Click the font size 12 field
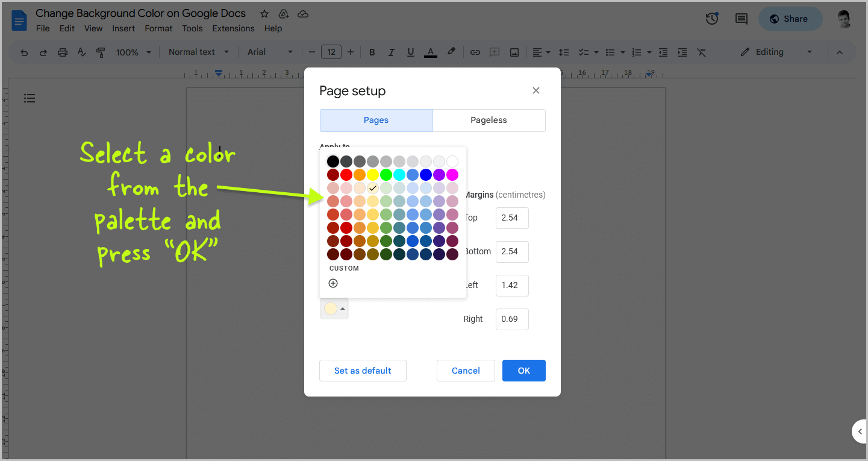 point(331,52)
